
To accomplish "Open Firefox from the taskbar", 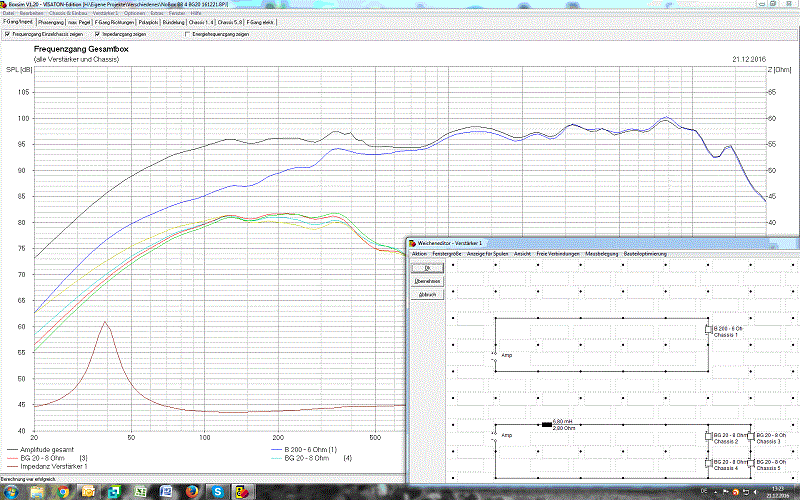I will point(190,492).
